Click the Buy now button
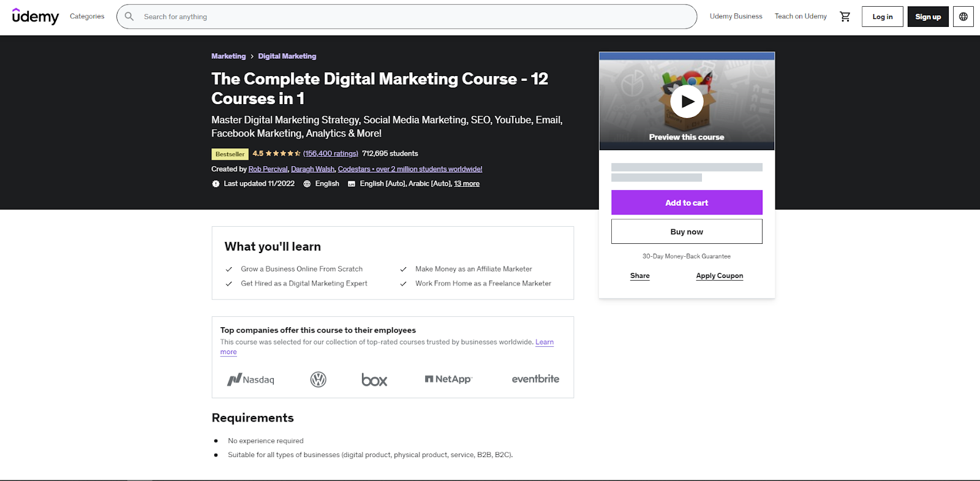Viewport: 980px width, 481px height. [x=687, y=232]
